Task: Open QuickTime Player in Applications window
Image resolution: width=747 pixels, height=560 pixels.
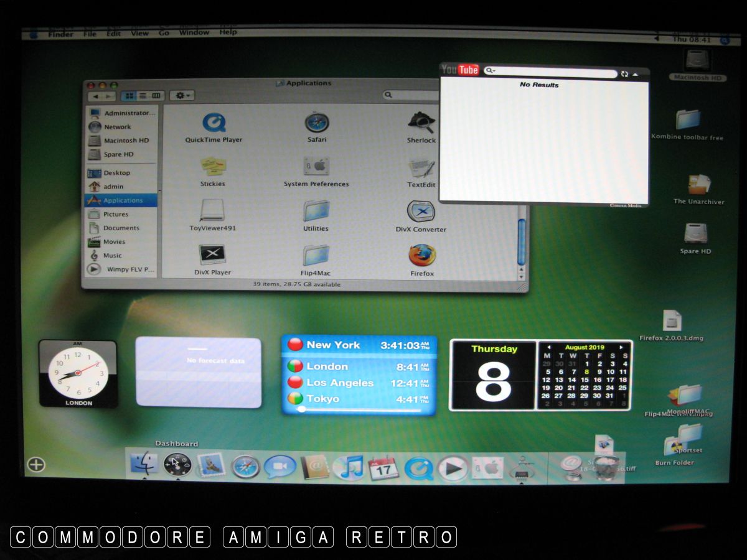Action: pos(214,123)
